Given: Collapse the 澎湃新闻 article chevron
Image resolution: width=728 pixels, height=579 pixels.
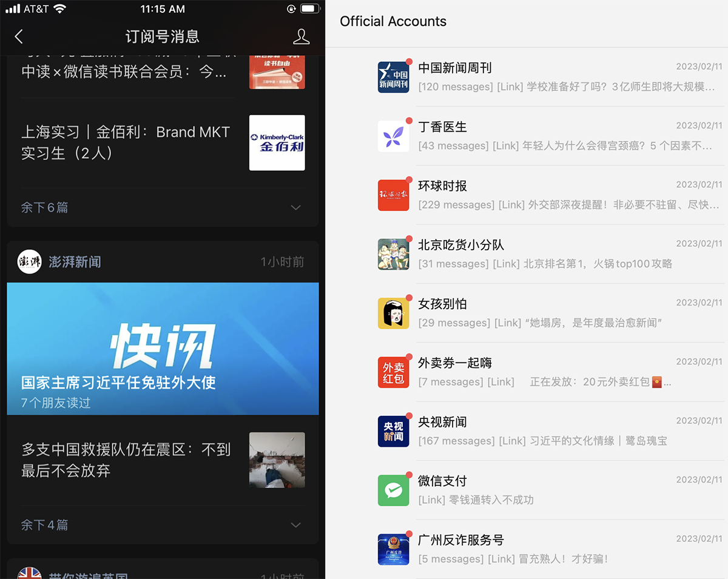Looking at the screenshot, I should 295,525.
